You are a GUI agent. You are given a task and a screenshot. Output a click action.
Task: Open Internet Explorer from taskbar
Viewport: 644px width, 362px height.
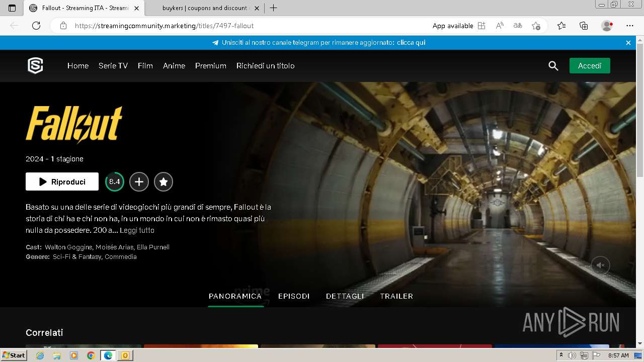click(x=40, y=355)
